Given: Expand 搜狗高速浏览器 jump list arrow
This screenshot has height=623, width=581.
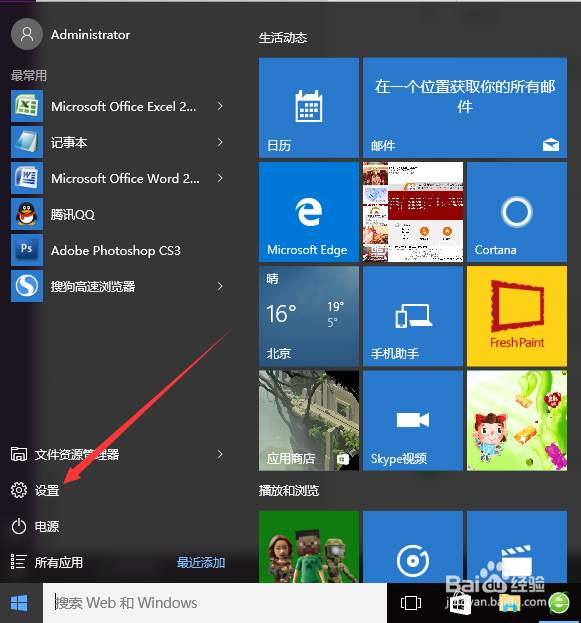Looking at the screenshot, I should pos(220,286).
